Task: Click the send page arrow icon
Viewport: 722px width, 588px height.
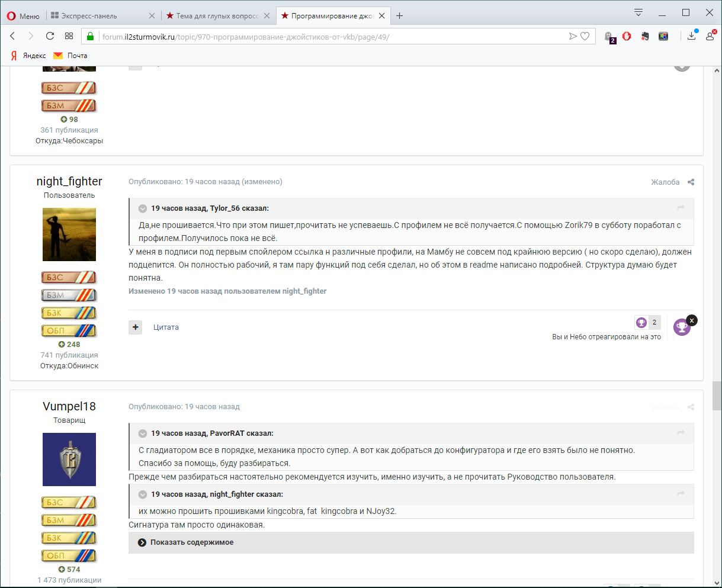Action: (573, 36)
